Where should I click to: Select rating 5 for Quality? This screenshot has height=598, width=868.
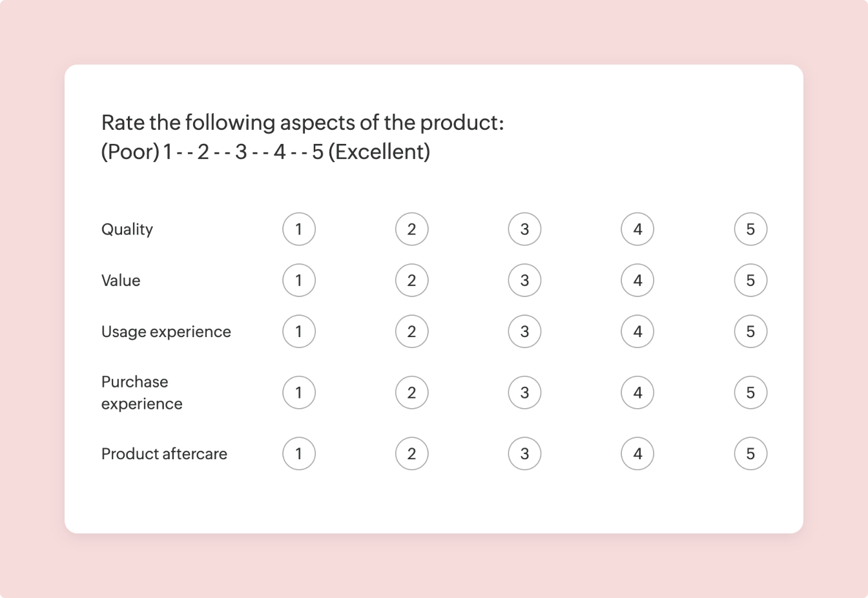coord(750,229)
